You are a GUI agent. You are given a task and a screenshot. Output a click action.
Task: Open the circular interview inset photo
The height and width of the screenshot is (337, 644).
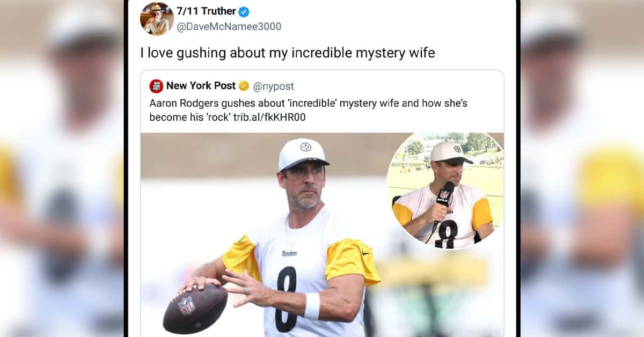coord(445,191)
